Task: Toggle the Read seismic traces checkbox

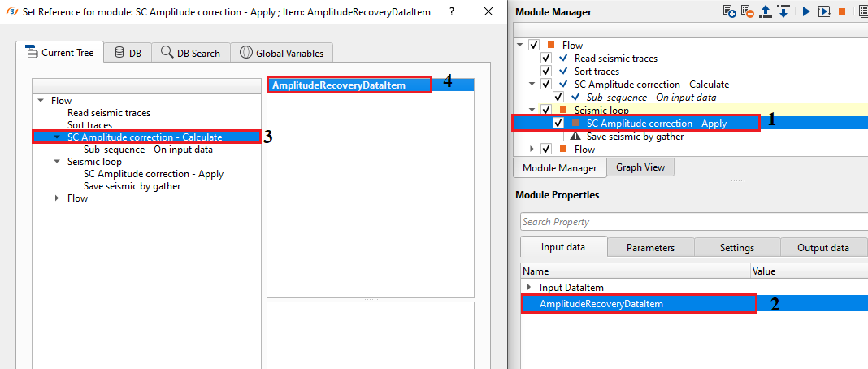Action: tap(546, 58)
